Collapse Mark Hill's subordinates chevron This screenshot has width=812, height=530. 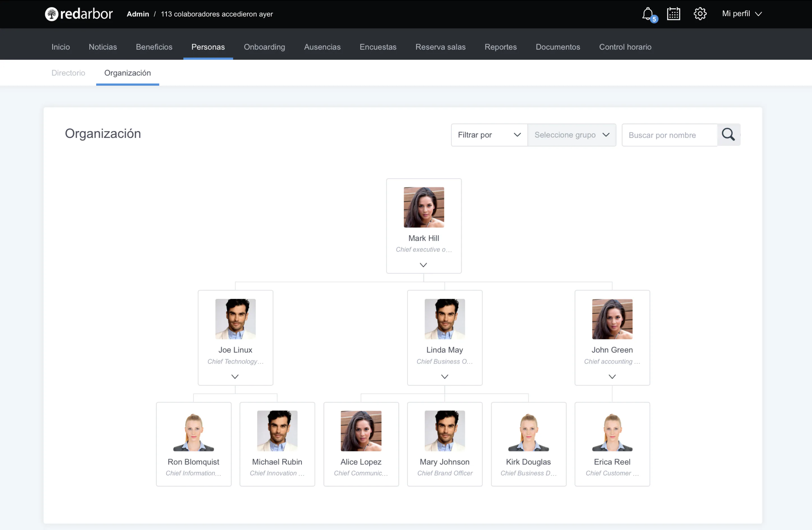(423, 265)
